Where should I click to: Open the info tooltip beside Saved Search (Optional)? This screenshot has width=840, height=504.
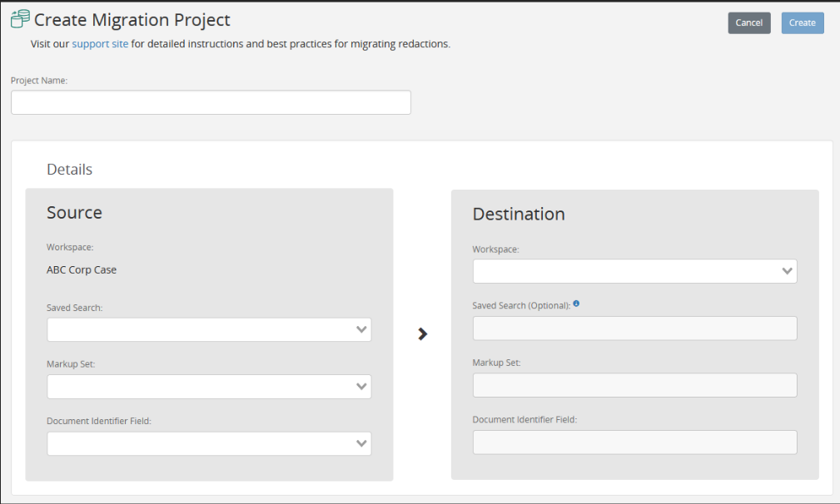click(576, 305)
